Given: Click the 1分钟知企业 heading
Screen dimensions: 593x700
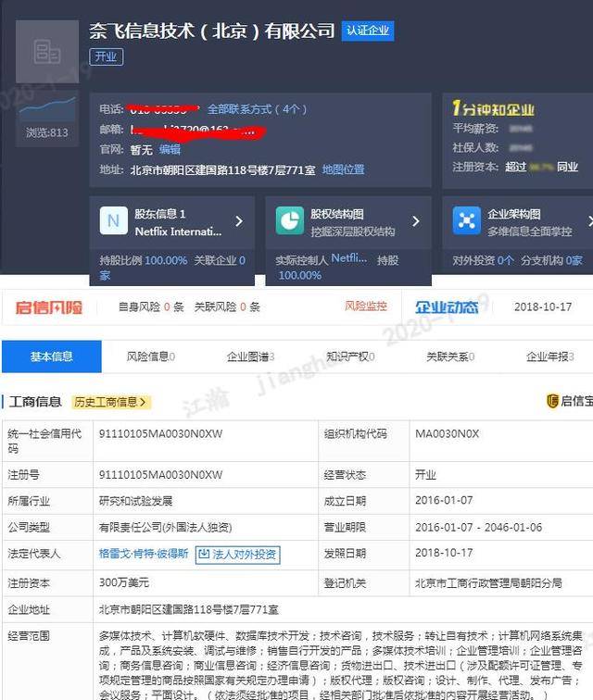Looking at the screenshot, I should [x=493, y=108].
